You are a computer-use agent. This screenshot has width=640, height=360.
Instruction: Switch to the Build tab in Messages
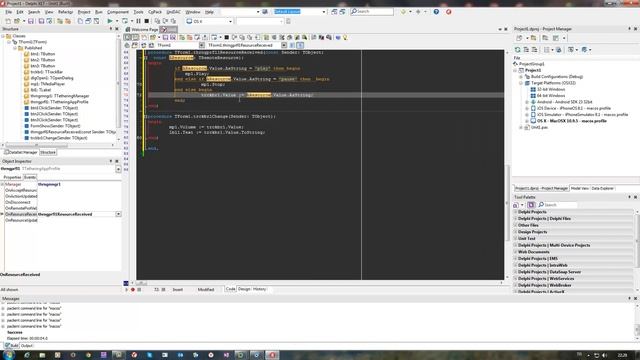pyautogui.click(x=12, y=346)
